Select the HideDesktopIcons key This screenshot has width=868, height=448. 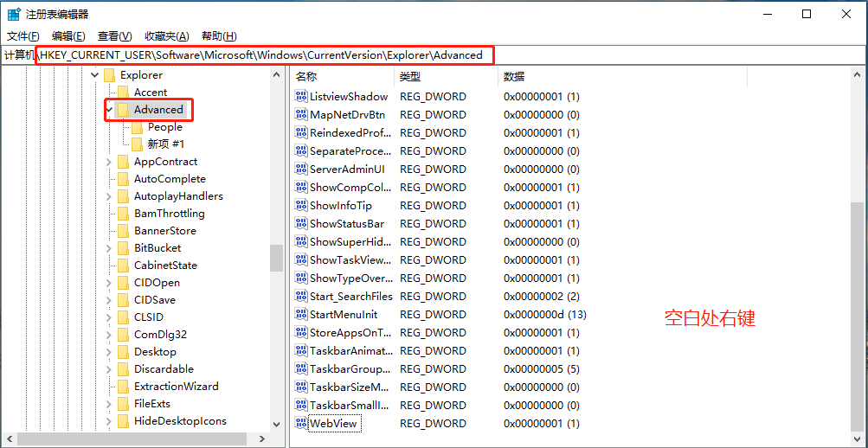click(180, 421)
